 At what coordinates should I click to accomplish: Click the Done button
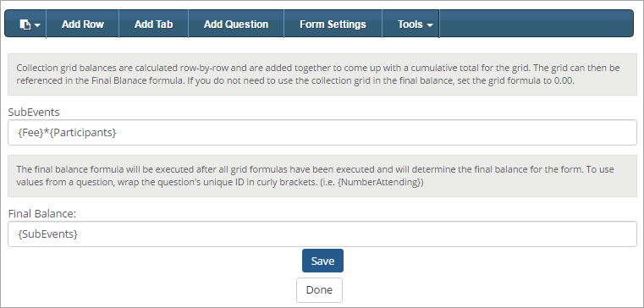tap(320, 290)
